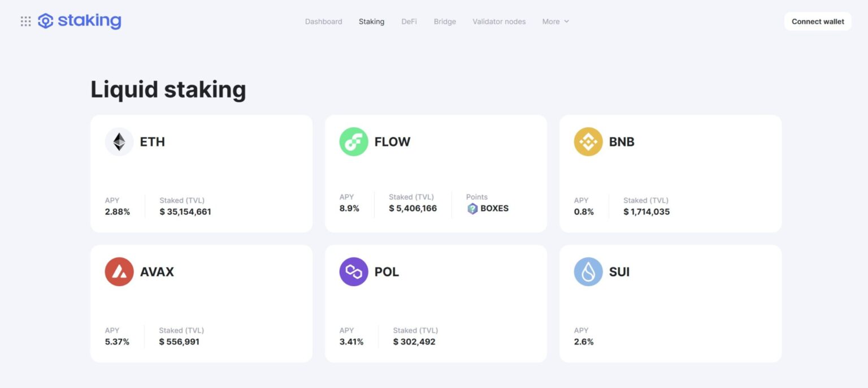Click the Connect wallet button
This screenshot has height=388, width=868.
[817, 21]
